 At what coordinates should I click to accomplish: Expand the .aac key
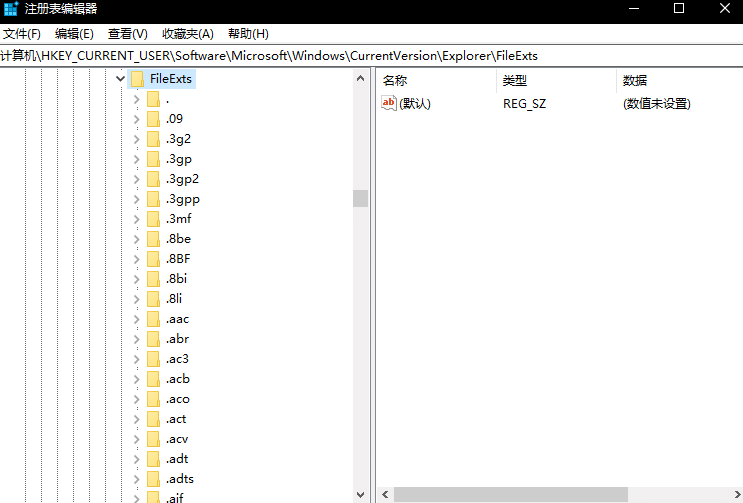(137, 319)
